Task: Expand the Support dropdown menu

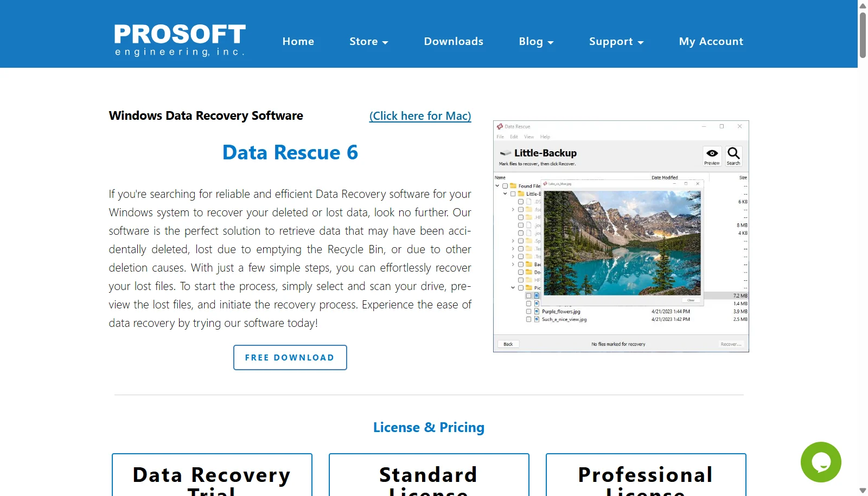Action: 616,41
